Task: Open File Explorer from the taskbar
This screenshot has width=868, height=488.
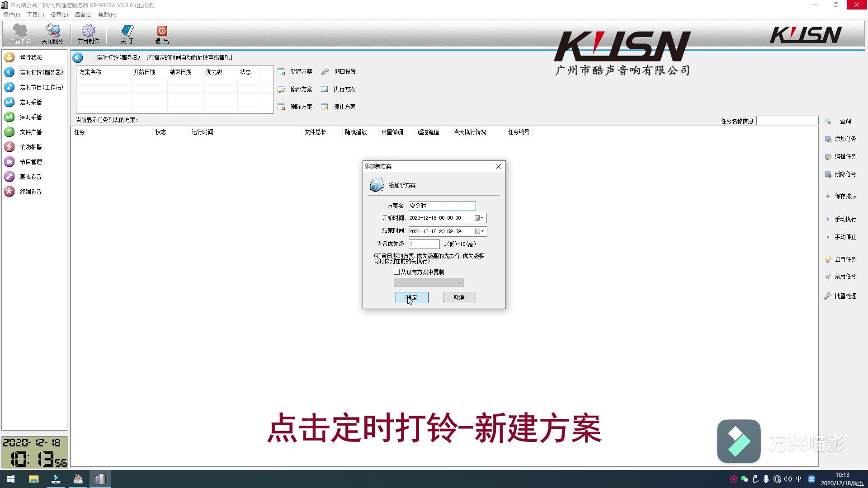Action: coord(33,479)
